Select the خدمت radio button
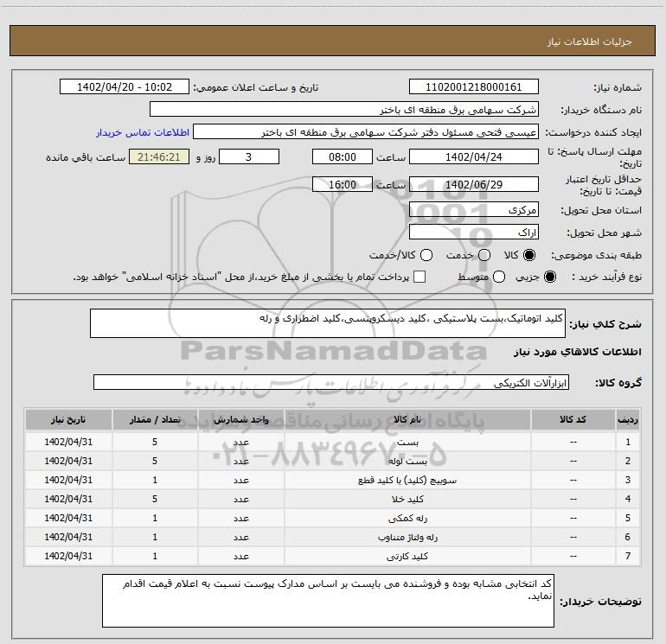This screenshot has height=644, width=666. point(484,255)
